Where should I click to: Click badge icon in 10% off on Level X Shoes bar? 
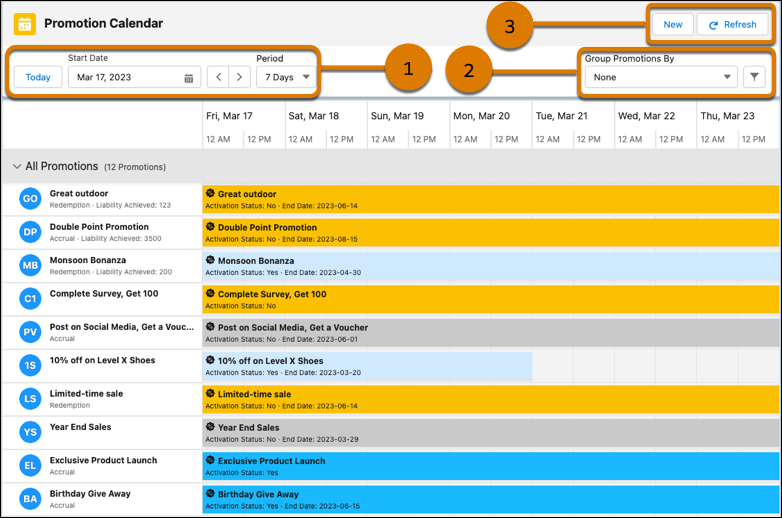(210, 360)
